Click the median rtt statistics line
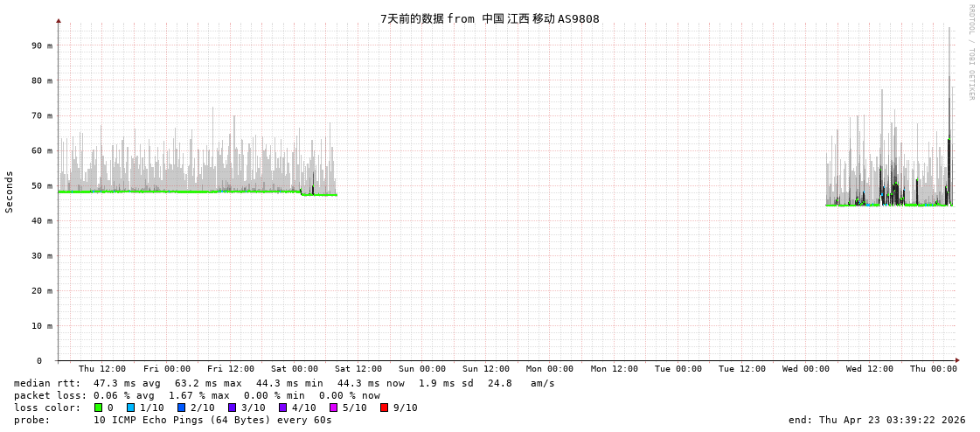 (284, 383)
